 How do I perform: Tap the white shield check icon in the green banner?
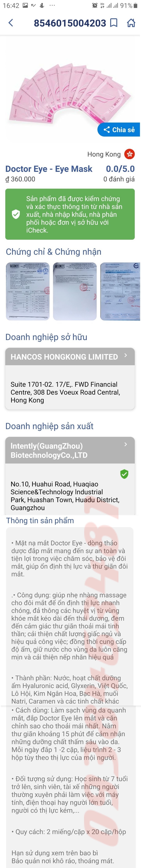click(x=16, y=214)
